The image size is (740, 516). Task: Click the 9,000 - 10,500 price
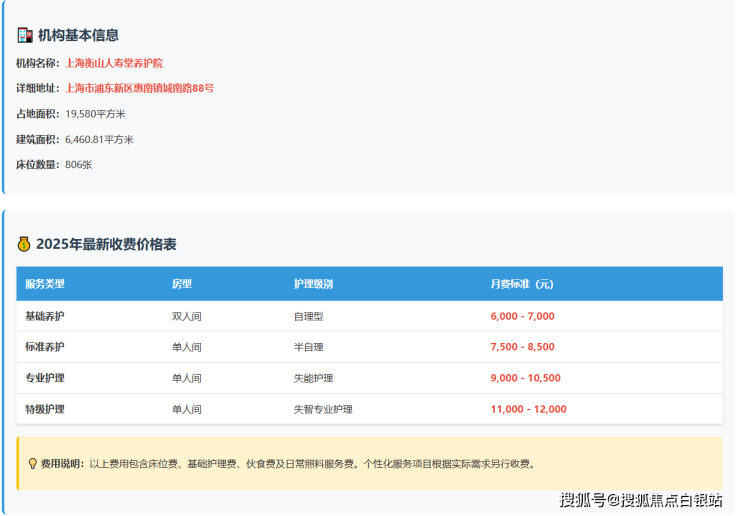point(525,378)
